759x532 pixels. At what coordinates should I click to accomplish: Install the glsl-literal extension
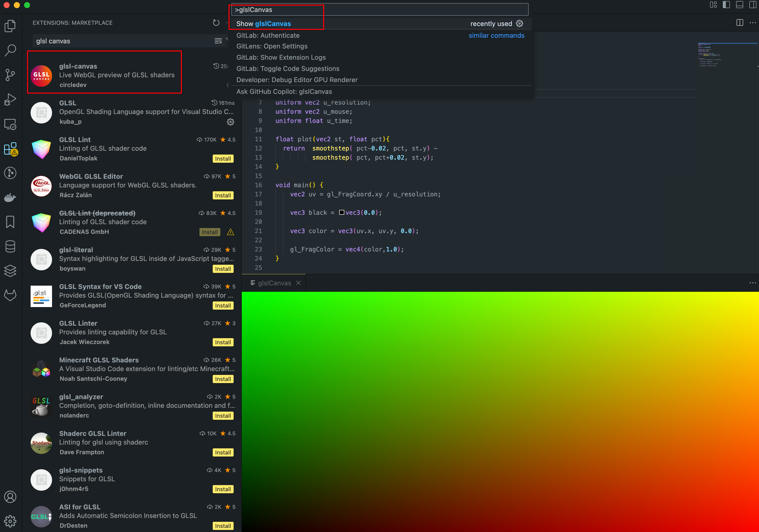click(x=223, y=269)
